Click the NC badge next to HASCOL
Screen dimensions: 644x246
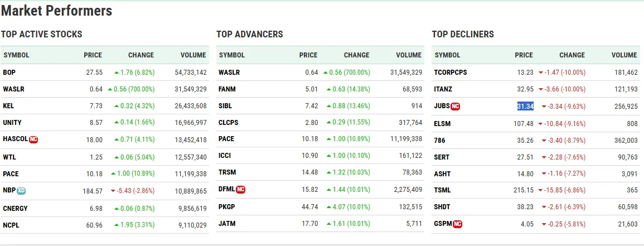(33, 139)
